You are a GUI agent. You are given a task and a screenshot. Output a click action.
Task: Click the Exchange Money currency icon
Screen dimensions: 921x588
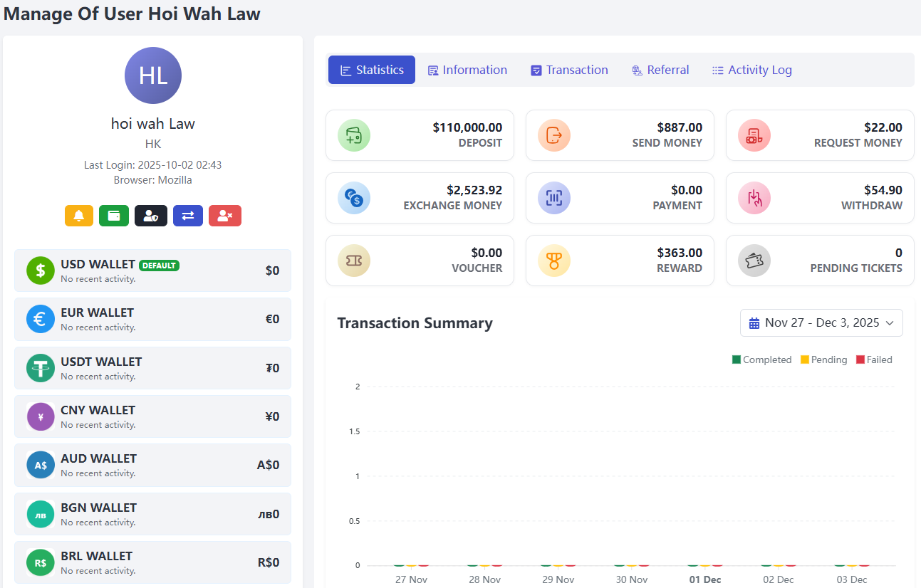pos(354,198)
